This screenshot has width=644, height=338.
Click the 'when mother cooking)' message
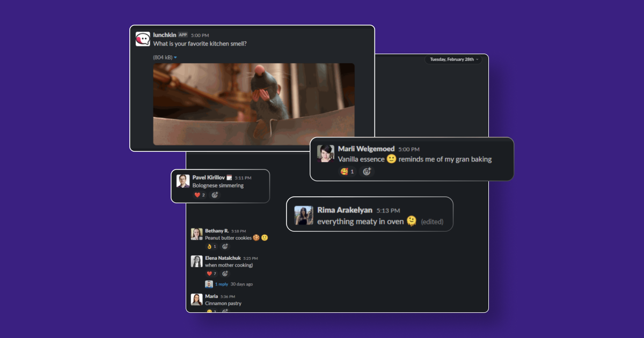(x=229, y=265)
